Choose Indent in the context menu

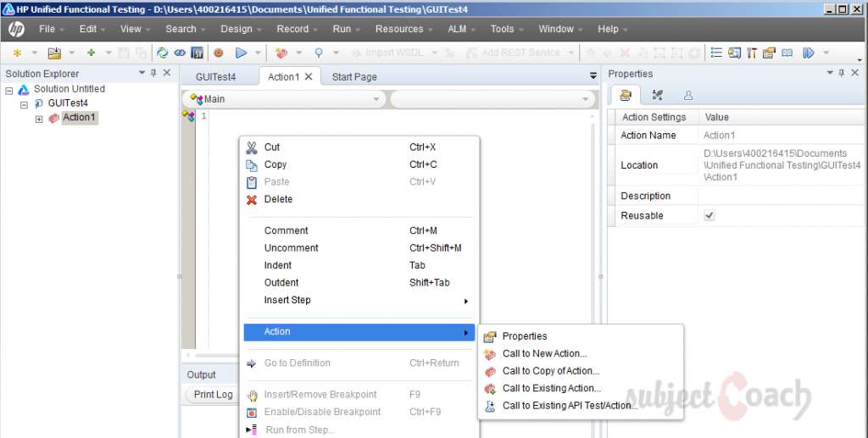(x=361, y=265)
